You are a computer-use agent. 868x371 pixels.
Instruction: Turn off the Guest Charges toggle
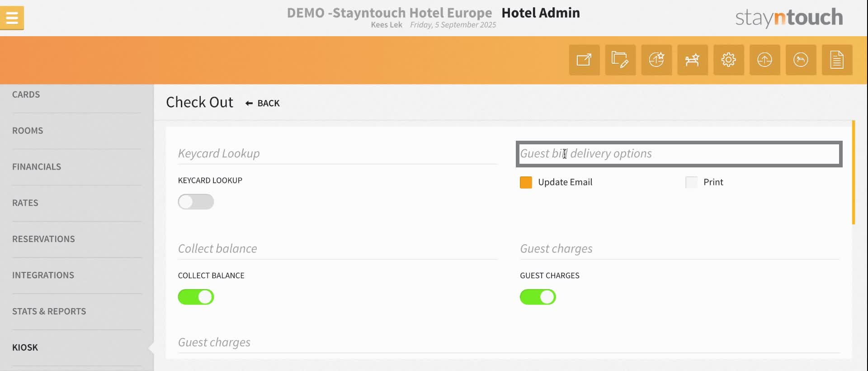538,297
